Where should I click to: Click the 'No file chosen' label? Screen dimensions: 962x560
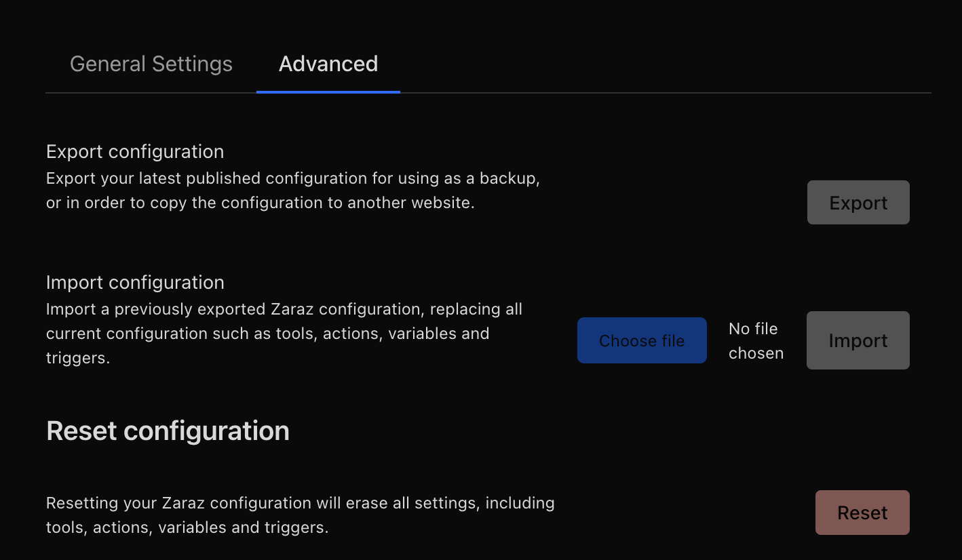[x=756, y=341]
